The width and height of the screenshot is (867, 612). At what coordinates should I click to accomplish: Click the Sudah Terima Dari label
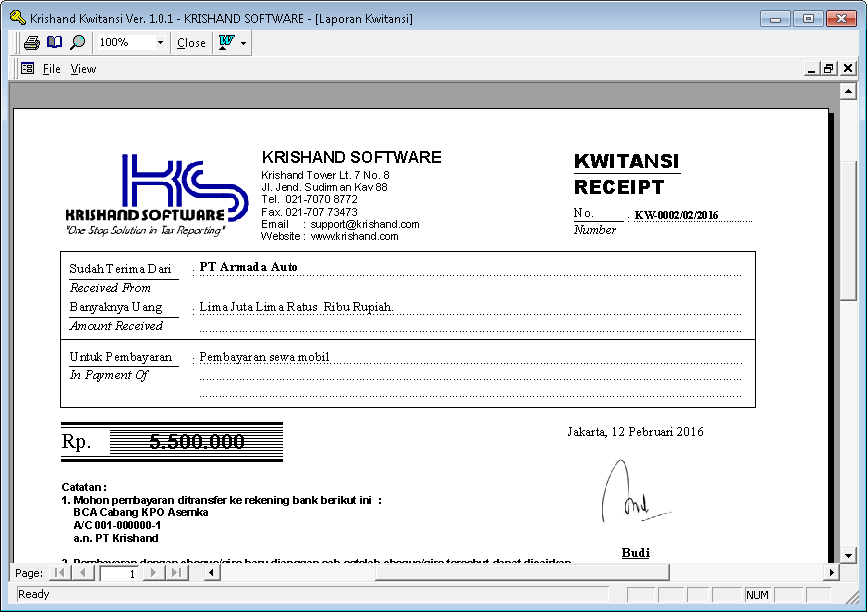[121, 269]
